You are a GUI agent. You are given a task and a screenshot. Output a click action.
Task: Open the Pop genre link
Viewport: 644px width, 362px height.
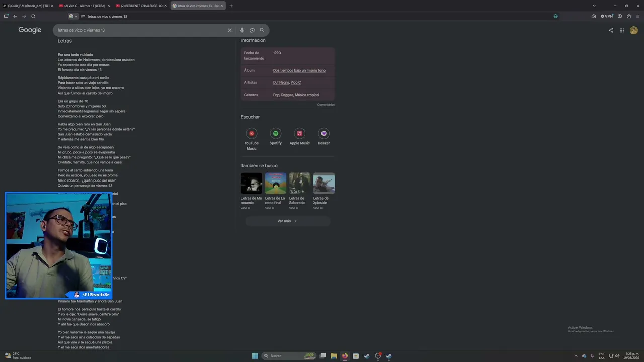pos(276,95)
